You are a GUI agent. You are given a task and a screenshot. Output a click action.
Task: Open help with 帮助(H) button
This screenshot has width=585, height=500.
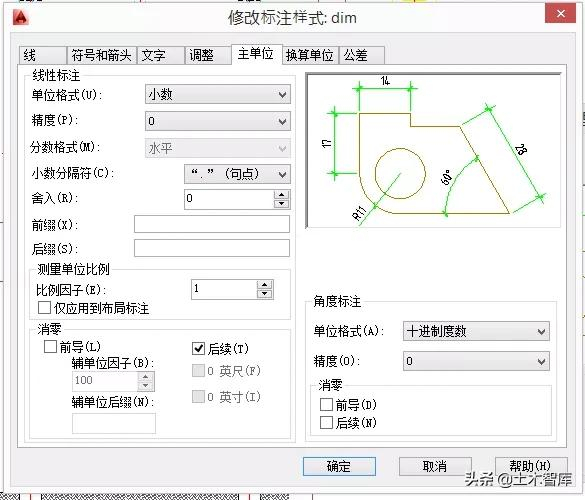(531, 466)
